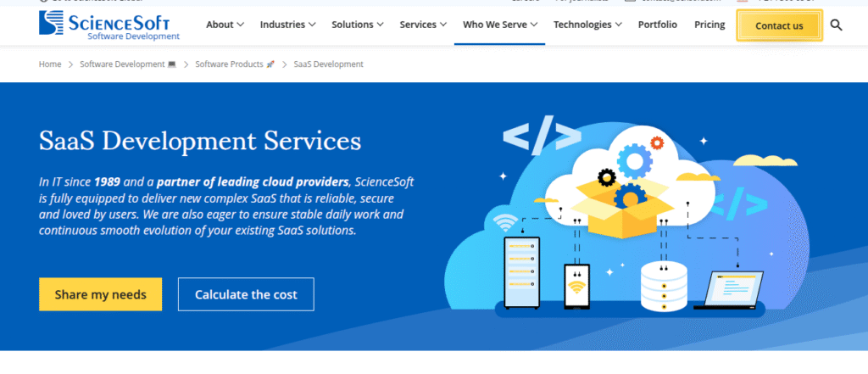868x374 pixels.
Task: Click the Contact us button
Action: pyautogui.click(x=779, y=25)
